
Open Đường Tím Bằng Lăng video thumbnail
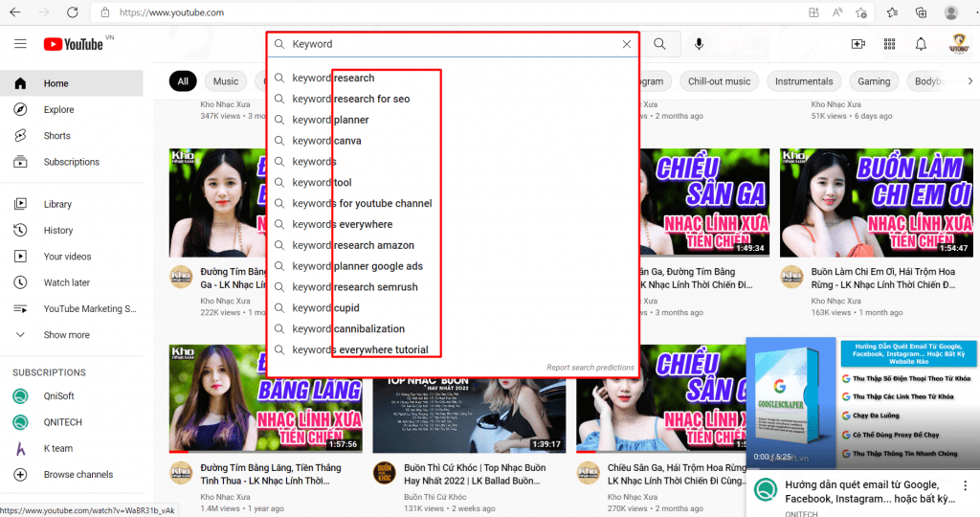coord(266,398)
